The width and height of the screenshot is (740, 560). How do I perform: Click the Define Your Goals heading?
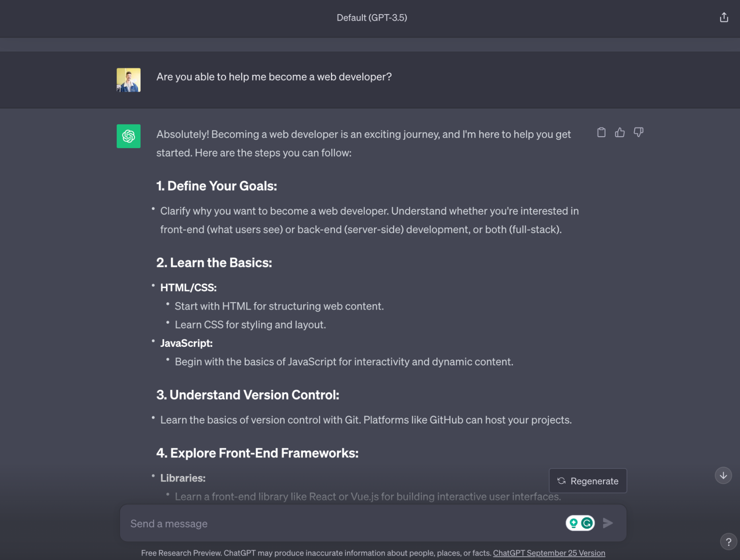tap(217, 186)
